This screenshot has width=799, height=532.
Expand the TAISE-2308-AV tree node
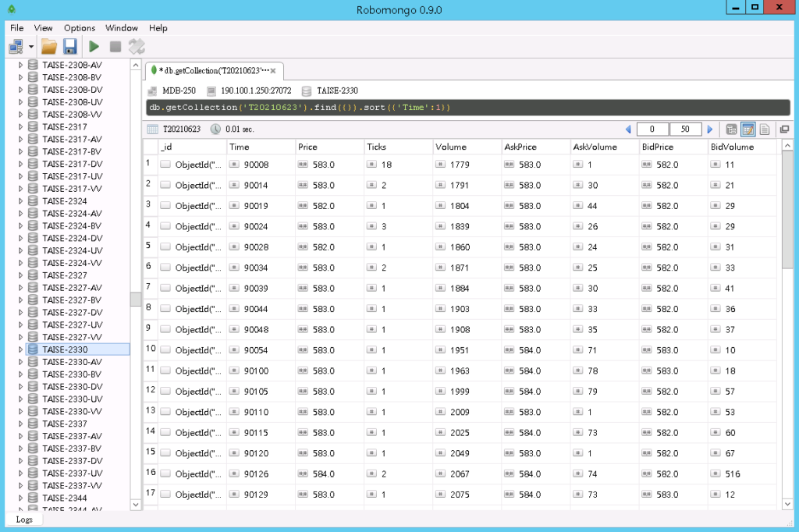click(x=20, y=66)
